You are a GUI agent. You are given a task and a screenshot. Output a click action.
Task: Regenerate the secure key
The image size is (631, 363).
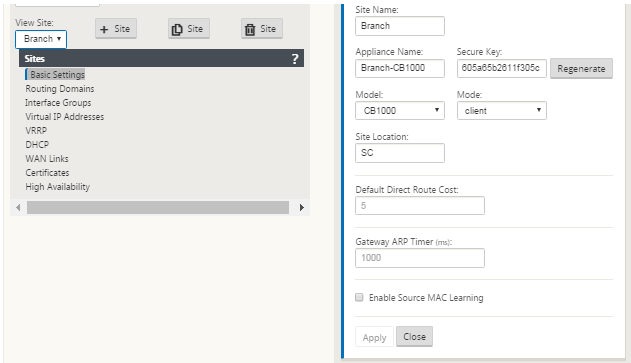click(581, 69)
